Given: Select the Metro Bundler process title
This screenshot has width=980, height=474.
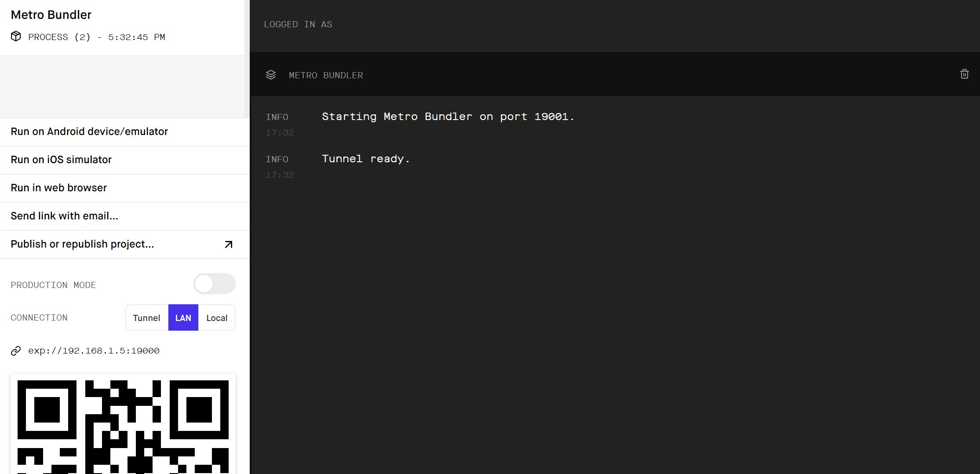Looking at the screenshot, I should coord(51,15).
